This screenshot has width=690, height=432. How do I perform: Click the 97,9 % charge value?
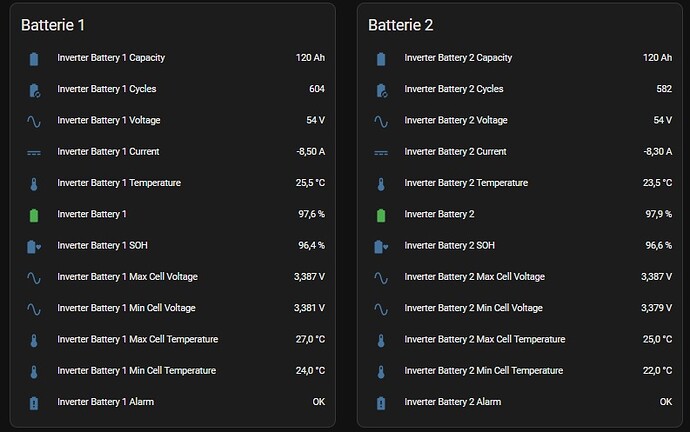tap(659, 214)
